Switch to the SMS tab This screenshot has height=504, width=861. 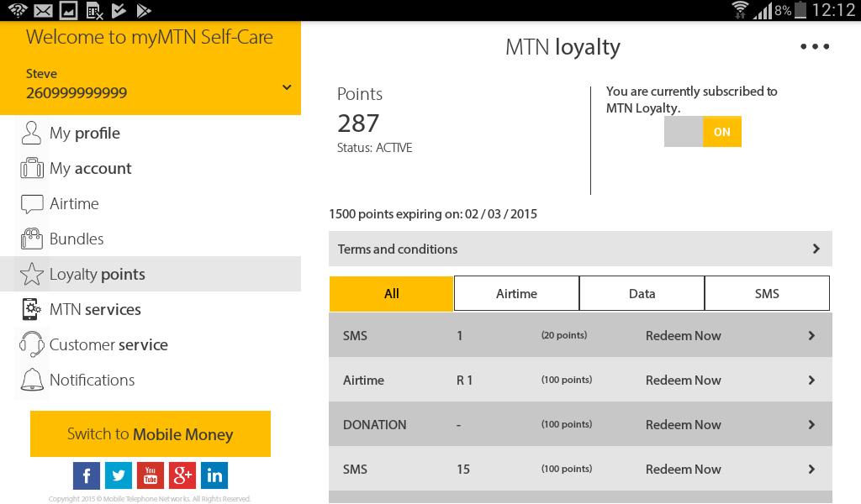pyautogui.click(x=766, y=293)
